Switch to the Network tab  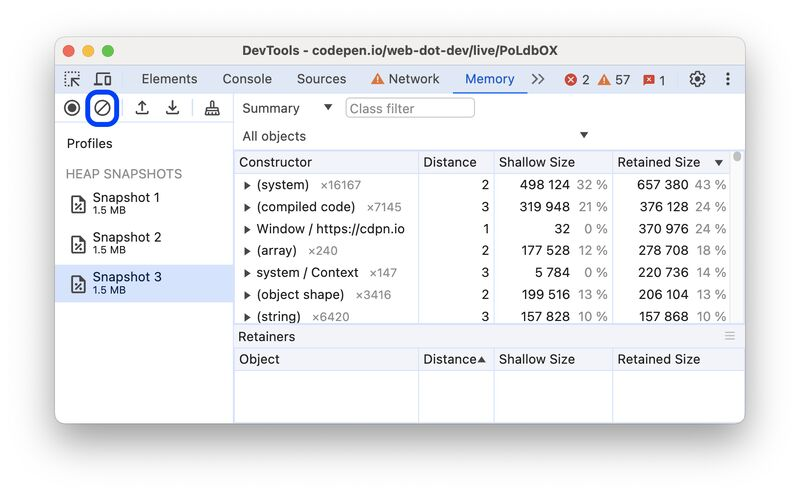click(406, 79)
